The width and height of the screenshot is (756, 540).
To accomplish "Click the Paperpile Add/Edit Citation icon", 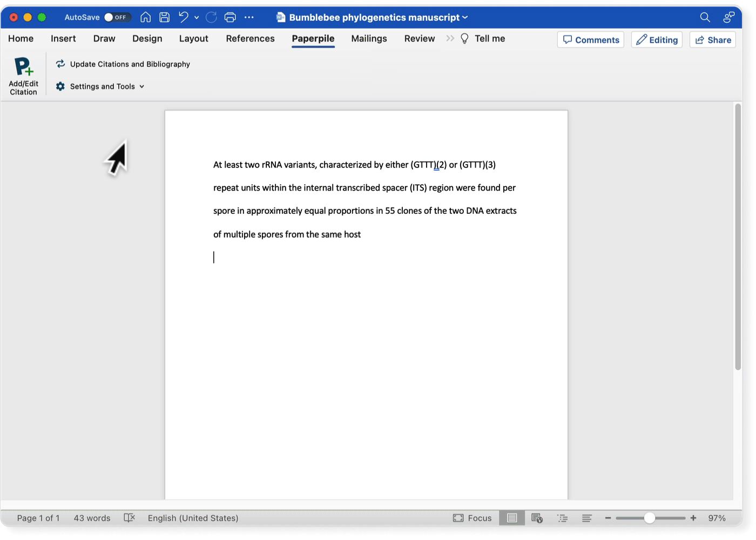I will pos(23,67).
